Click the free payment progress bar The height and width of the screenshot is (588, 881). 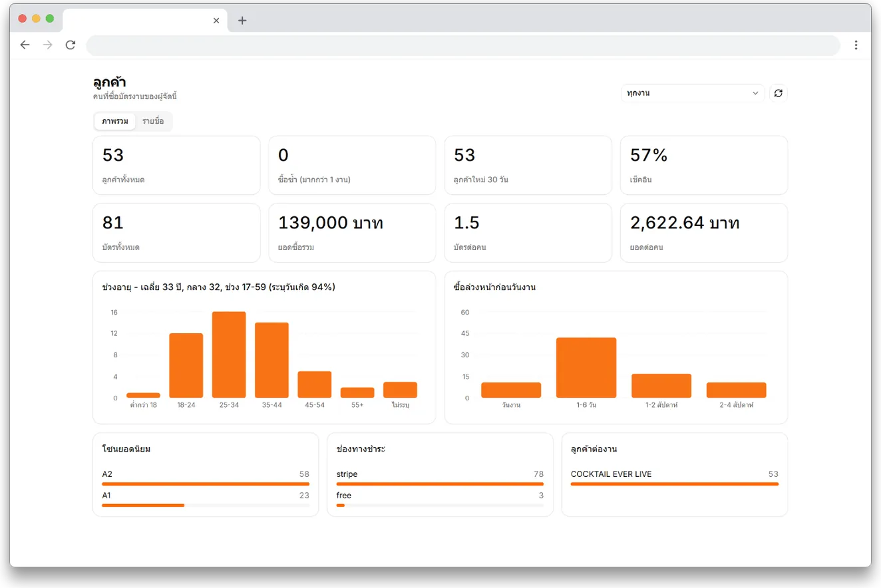[440, 506]
